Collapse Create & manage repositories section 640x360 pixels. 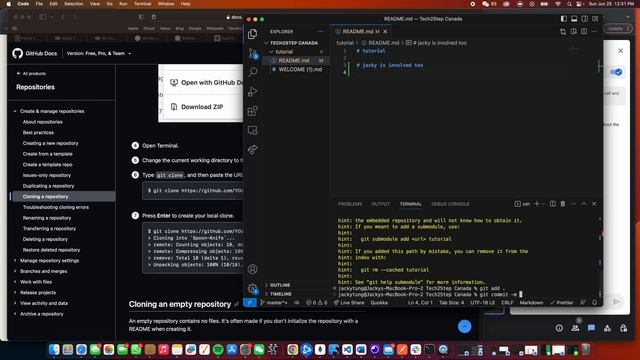click(x=52, y=111)
